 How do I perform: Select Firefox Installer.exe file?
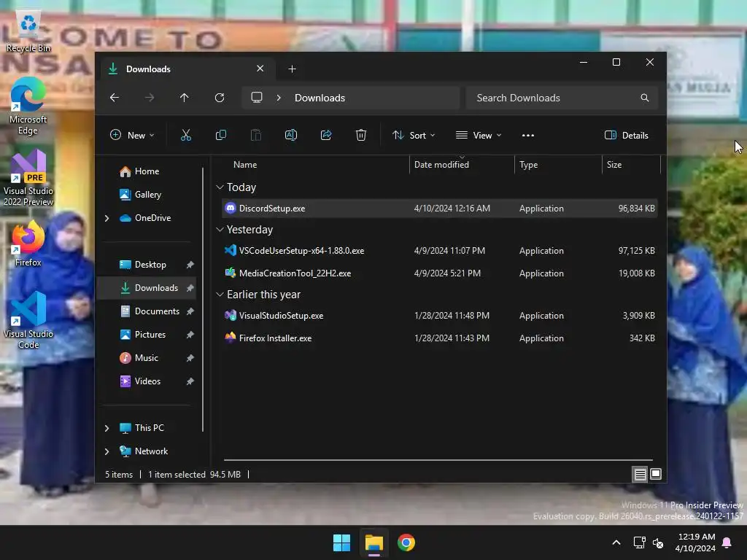(x=440, y=338)
